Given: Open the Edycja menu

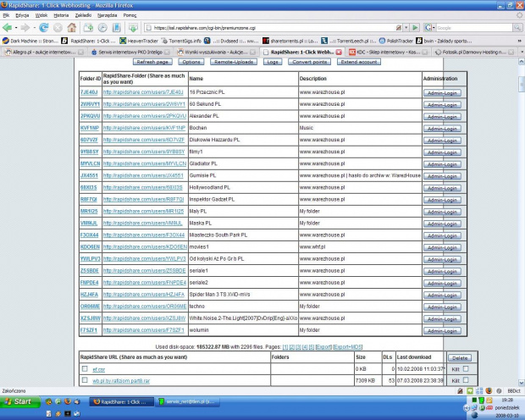Looking at the screenshot, I should coord(22,15).
